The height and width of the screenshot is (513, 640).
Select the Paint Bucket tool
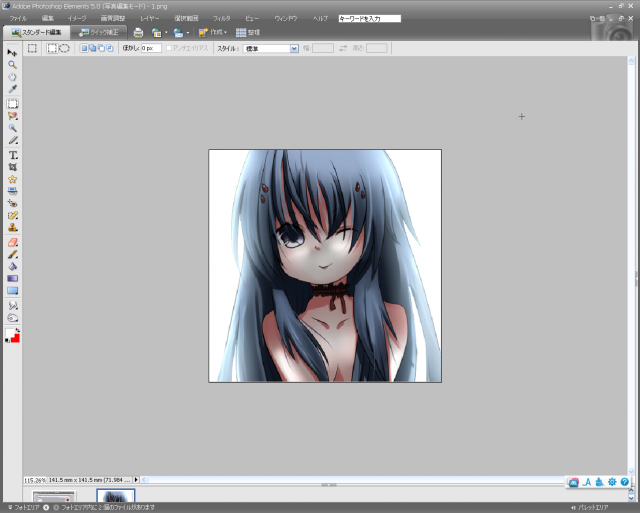[13, 266]
